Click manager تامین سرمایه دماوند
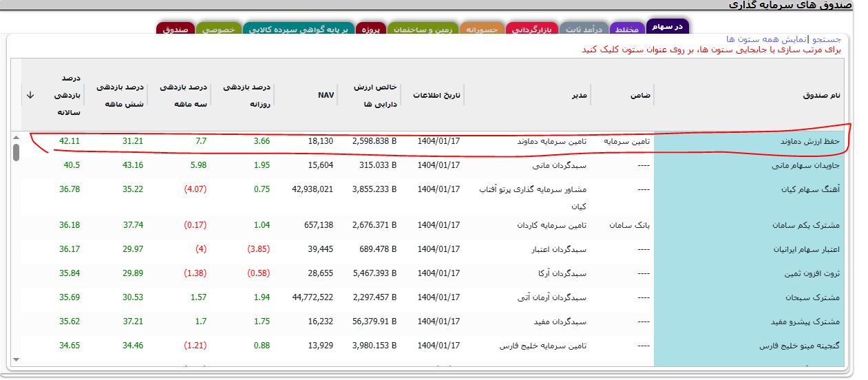 click(x=552, y=141)
